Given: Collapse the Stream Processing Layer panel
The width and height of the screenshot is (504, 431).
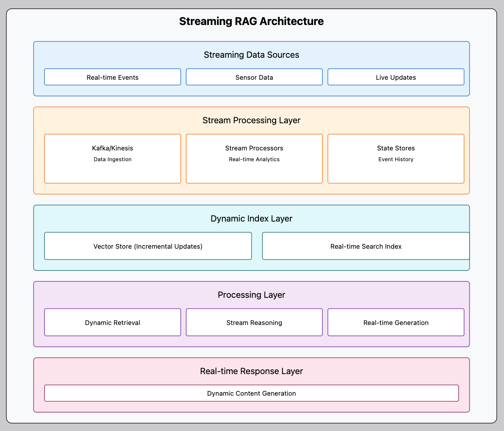Looking at the screenshot, I should pos(251,120).
